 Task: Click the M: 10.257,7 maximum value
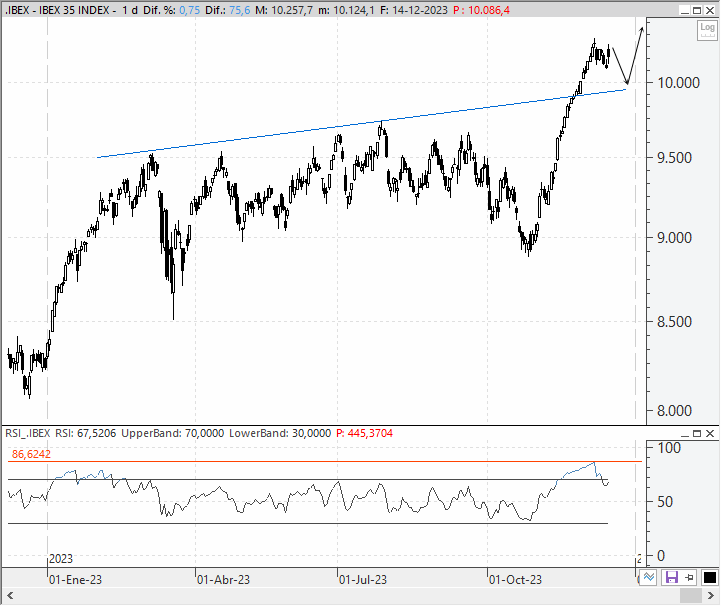coord(284,10)
